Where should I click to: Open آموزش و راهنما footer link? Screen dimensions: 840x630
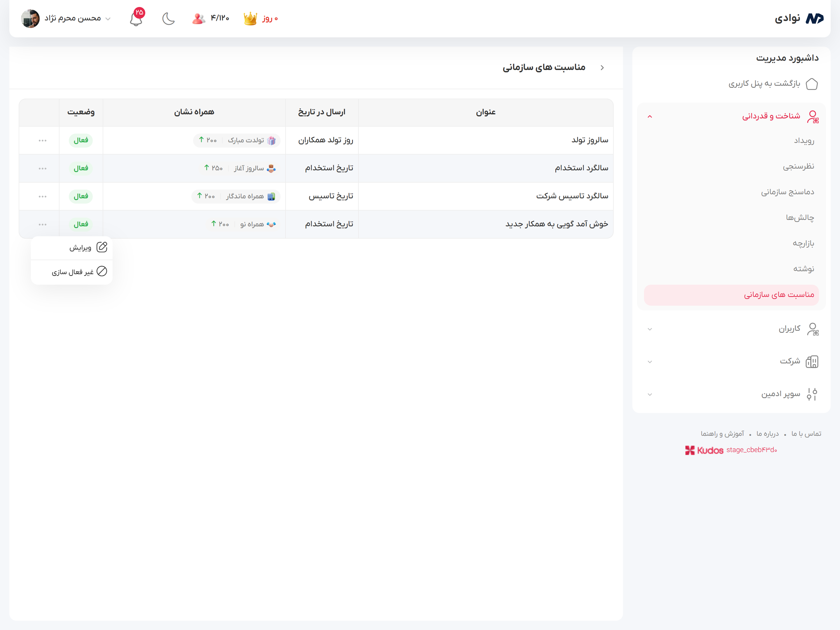point(722,434)
